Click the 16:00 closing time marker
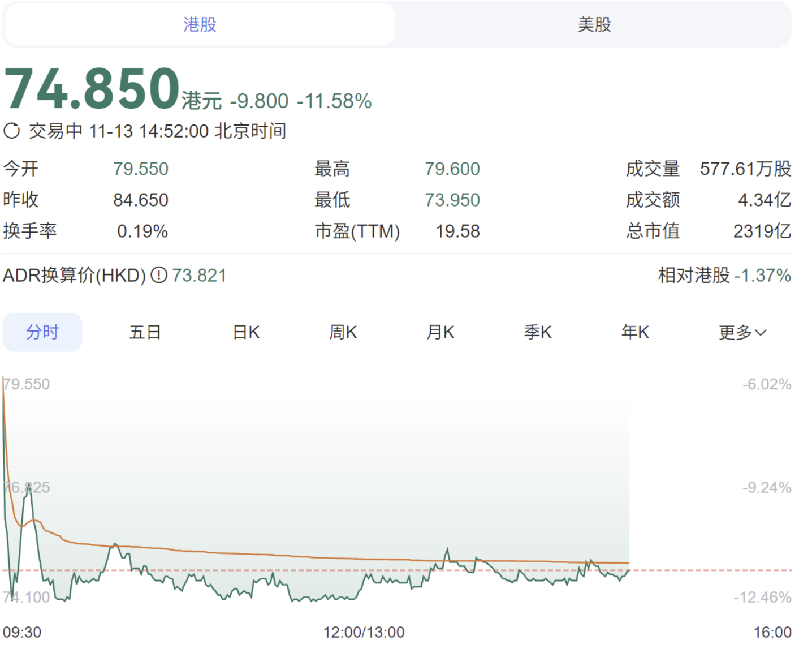This screenshot has width=812, height=653. click(772, 632)
